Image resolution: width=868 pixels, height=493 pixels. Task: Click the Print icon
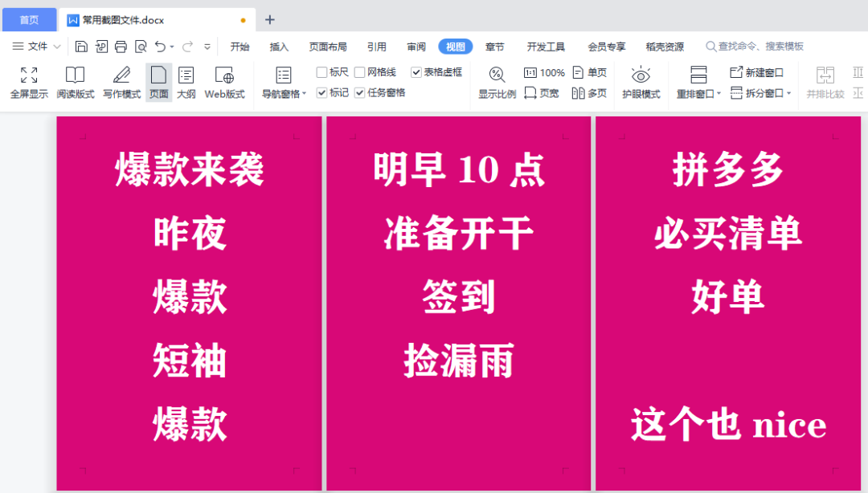coord(121,47)
